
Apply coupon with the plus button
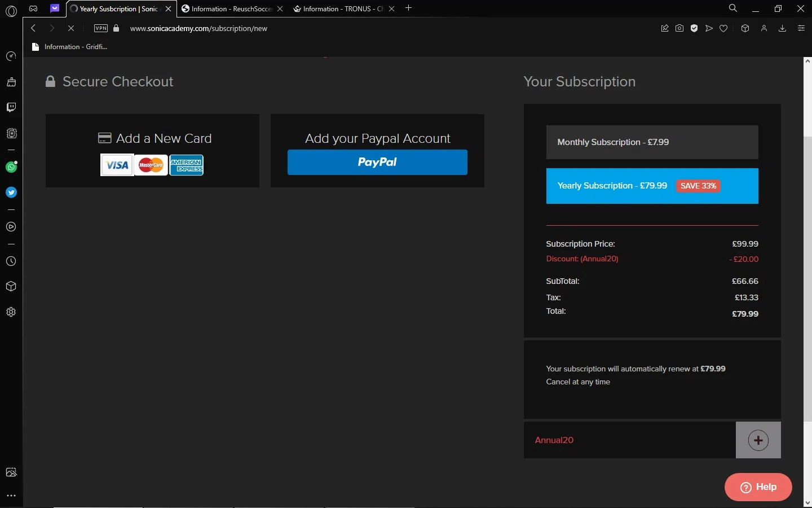[758, 440]
